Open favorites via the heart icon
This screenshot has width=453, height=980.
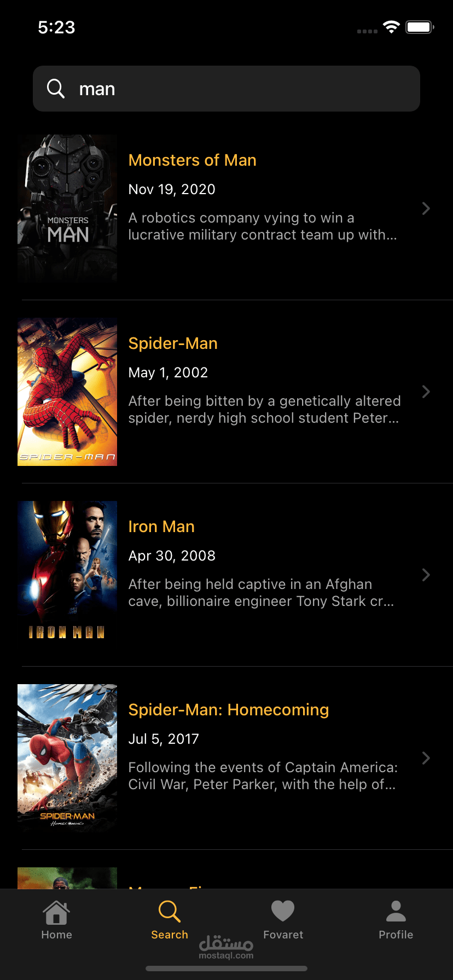(283, 911)
